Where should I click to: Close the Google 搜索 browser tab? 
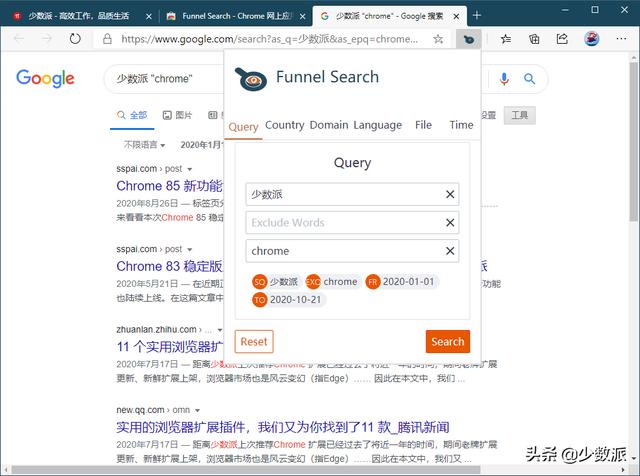tap(456, 16)
